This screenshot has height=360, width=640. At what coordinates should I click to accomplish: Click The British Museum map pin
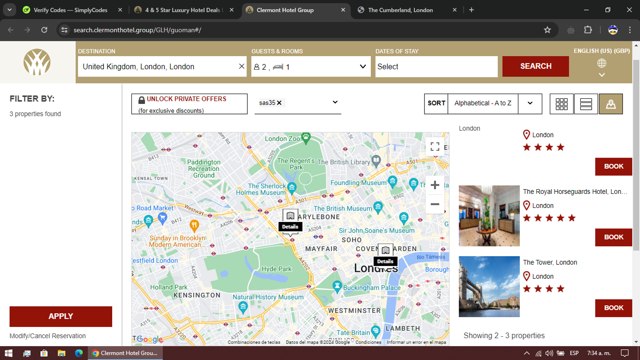[x=378, y=207]
